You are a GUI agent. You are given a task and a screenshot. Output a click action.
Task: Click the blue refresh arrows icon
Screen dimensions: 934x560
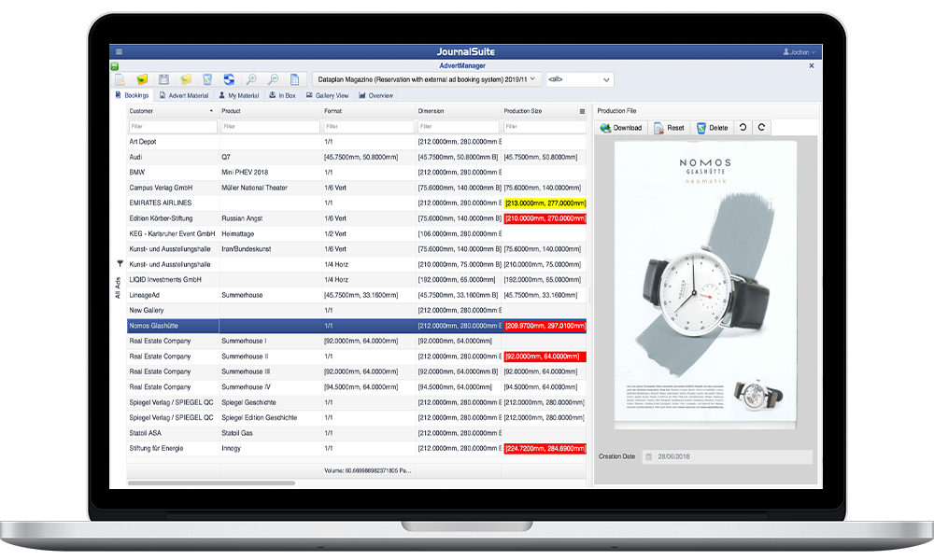tap(229, 80)
